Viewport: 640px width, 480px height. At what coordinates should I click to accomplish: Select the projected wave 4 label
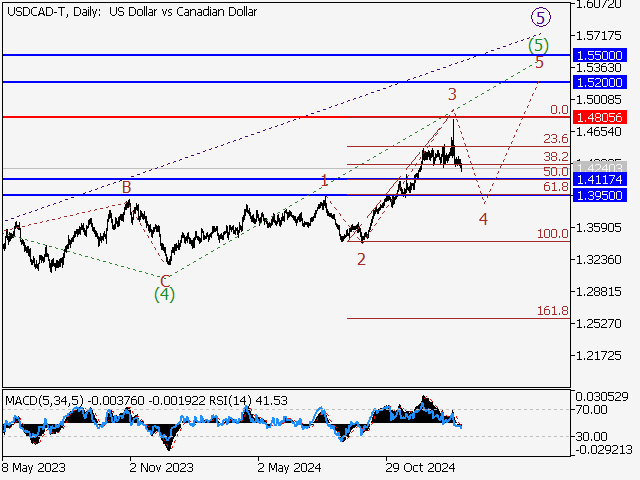[483, 219]
